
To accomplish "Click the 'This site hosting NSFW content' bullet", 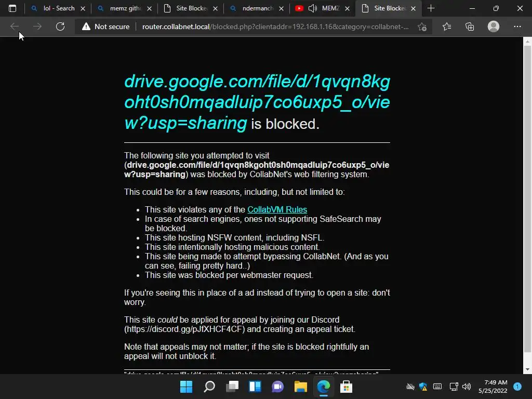I will [x=234, y=237].
